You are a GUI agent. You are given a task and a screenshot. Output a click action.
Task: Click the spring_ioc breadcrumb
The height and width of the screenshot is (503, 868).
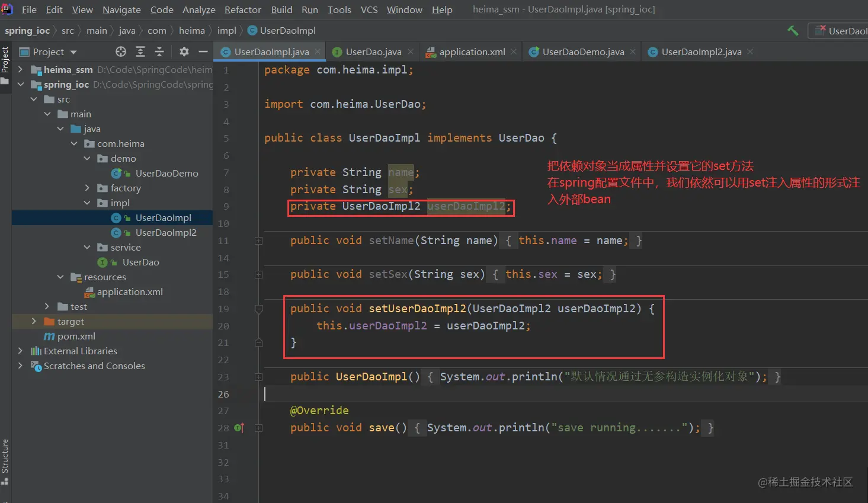pos(27,31)
